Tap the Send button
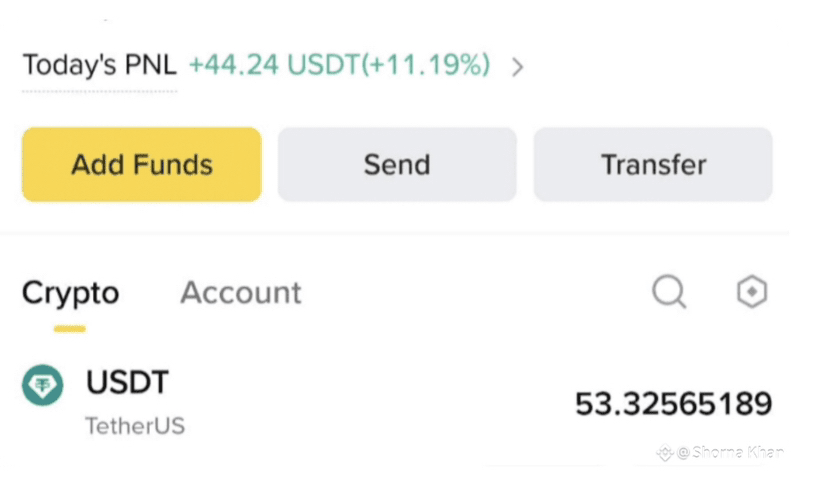The image size is (829, 492). (397, 165)
